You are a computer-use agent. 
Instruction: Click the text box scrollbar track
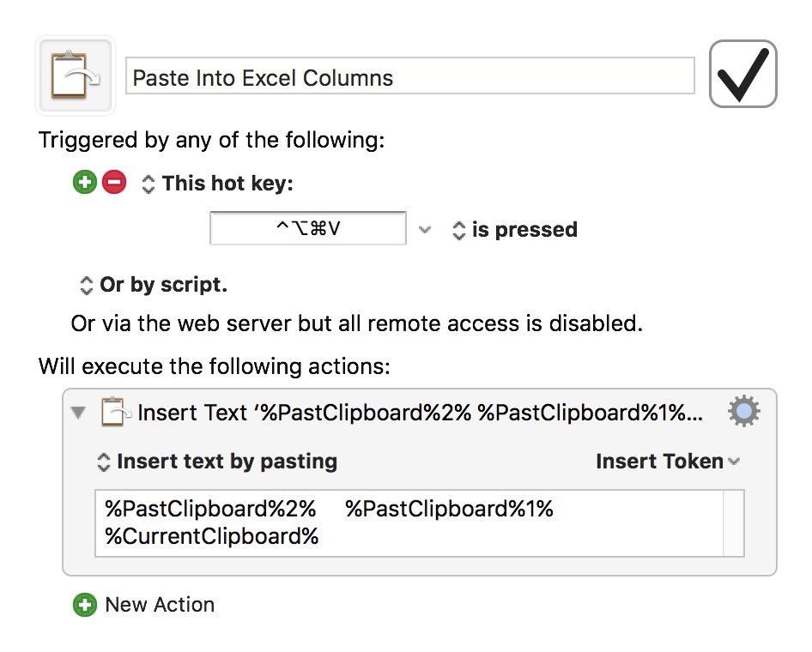734,523
